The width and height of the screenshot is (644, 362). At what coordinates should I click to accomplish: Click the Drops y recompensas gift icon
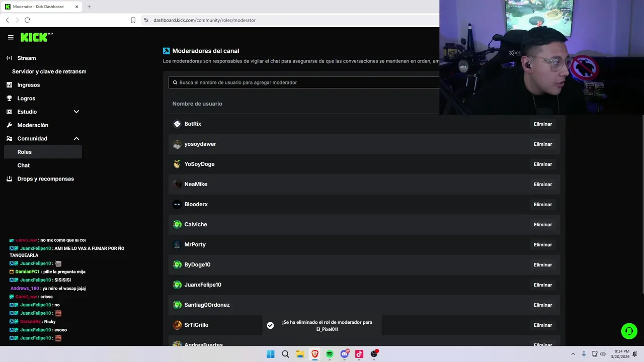click(x=9, y=179)
